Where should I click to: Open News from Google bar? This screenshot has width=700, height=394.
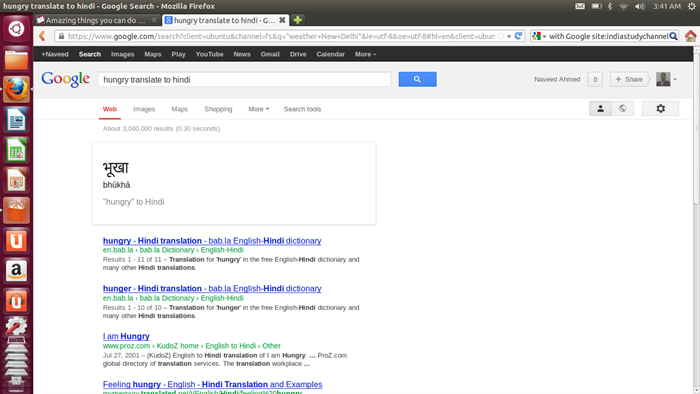[242, 54]
